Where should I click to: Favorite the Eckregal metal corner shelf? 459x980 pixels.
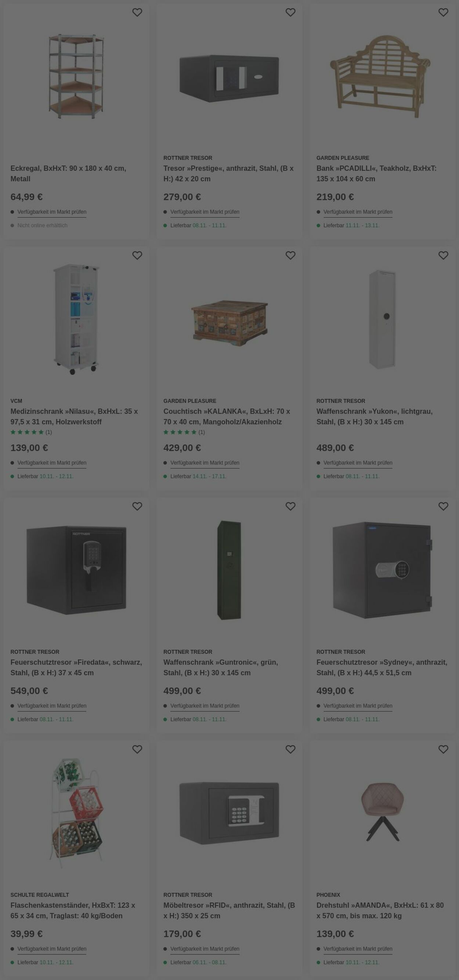tap(137, 12)
